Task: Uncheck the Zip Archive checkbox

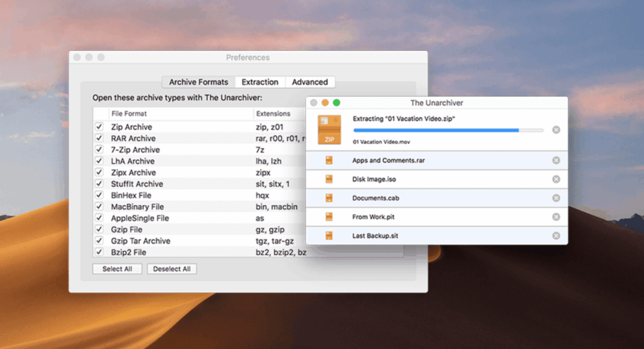Action: tap(99, 126)
